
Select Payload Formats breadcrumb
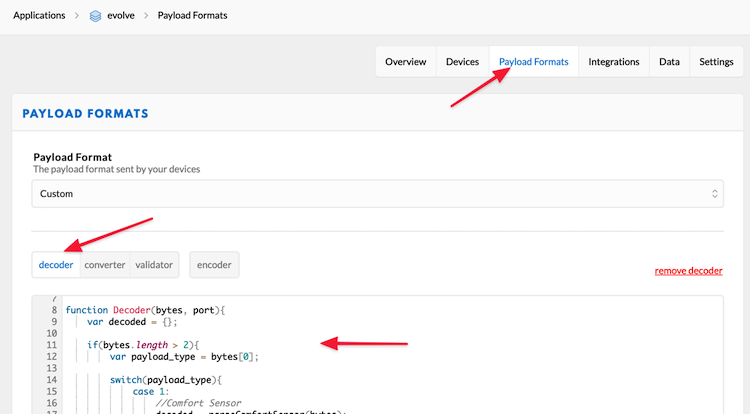pyautogui.click(x=192, y=15)
